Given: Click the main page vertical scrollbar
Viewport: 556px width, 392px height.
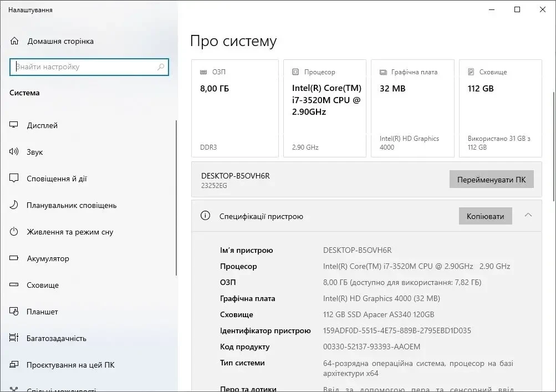Looking at the screenshot, I should (x=554, y=146).
